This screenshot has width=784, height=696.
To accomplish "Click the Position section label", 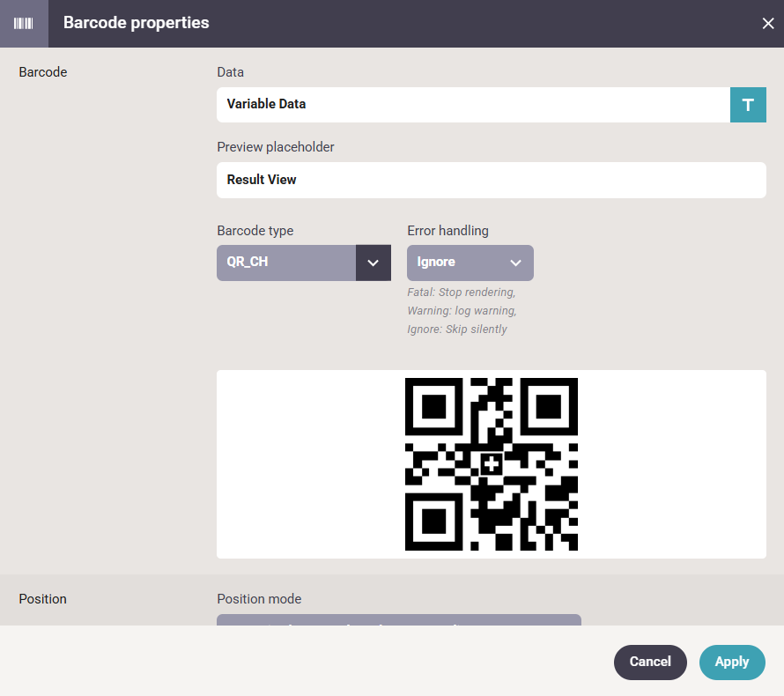I will 42,599.
